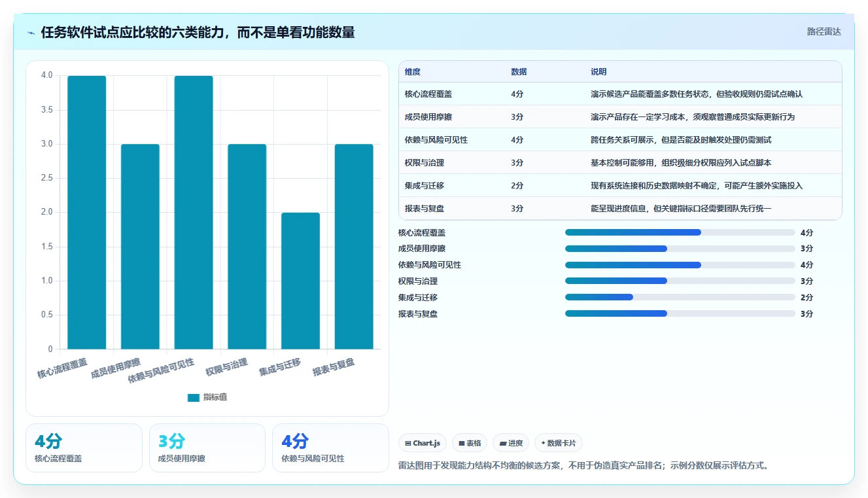Click the 2分 table cell for 集成与迁移

tap(517, 186)
